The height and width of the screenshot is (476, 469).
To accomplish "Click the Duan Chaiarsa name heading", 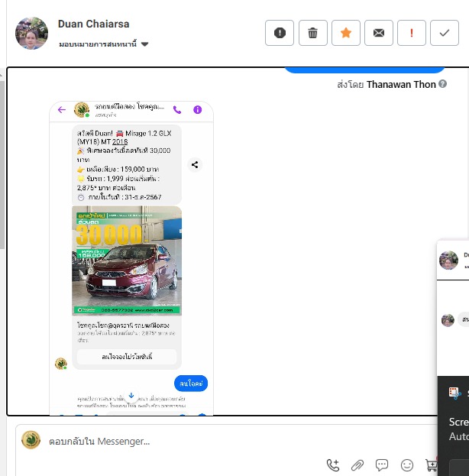I will (x=93, y=24).
